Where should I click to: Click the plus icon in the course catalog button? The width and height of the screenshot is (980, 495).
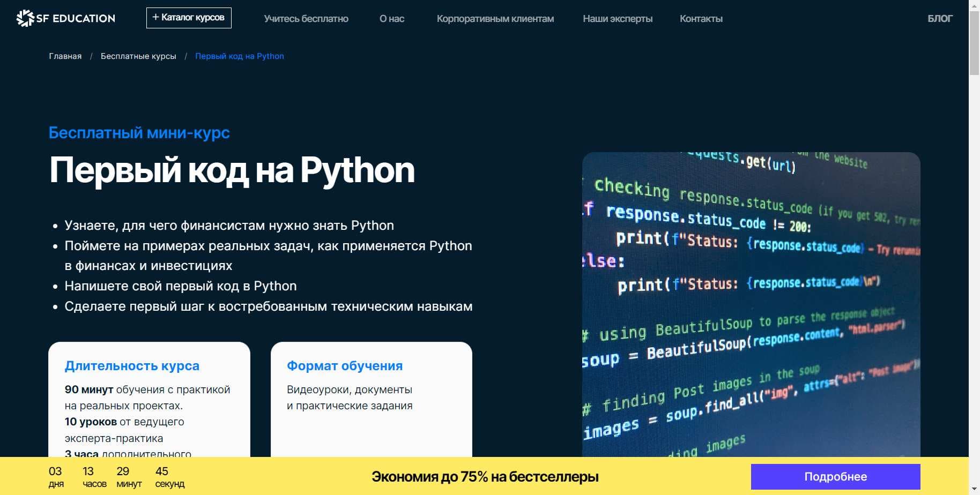[156, 17]
